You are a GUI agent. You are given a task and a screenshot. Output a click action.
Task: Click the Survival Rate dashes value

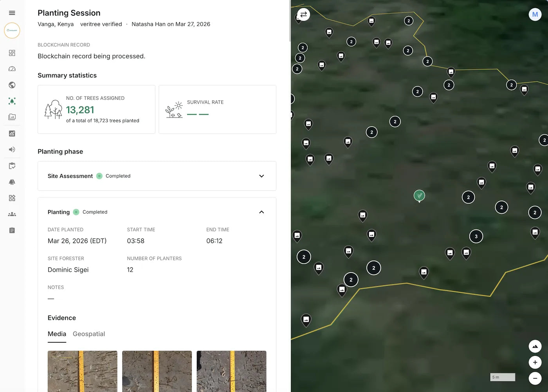[x=198, y=114]
